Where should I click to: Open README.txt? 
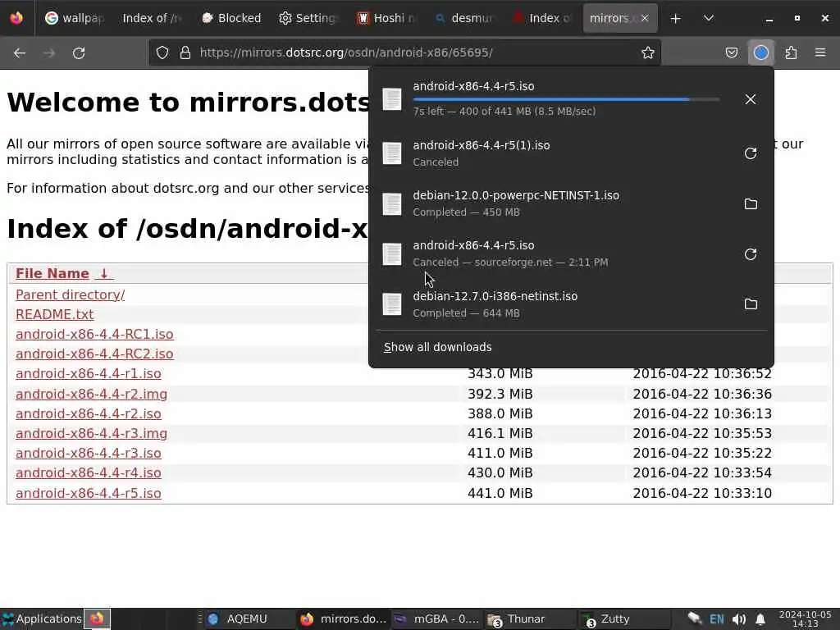[55, 314]
